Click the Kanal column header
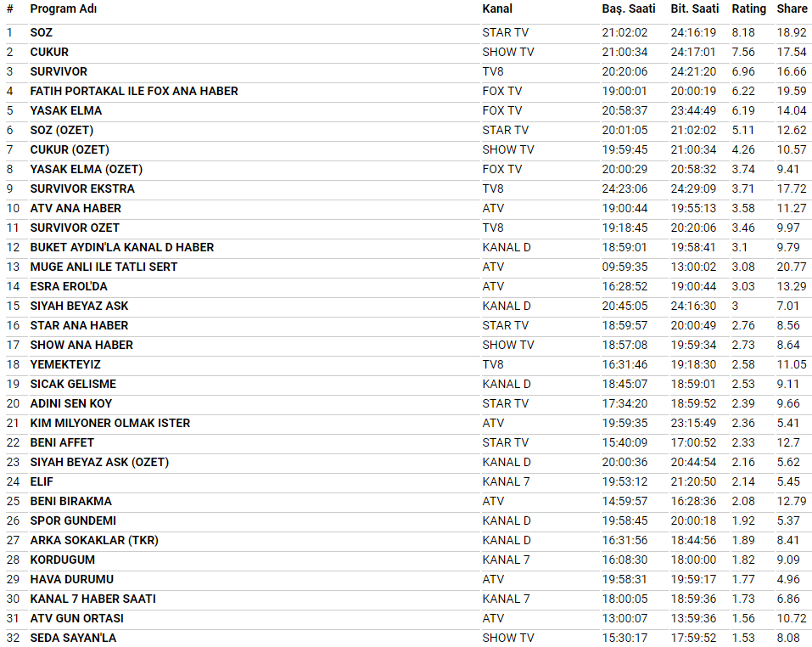 [x=497, y=9]
